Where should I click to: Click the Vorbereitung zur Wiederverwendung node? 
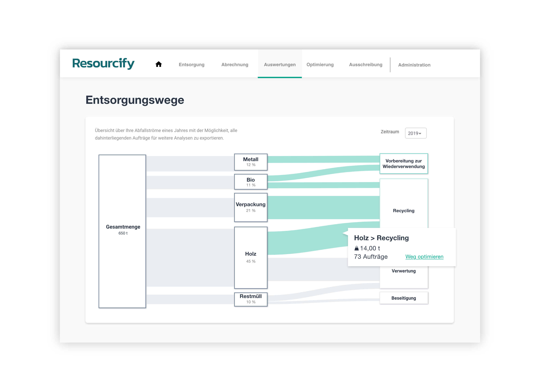tap(404, 164)
